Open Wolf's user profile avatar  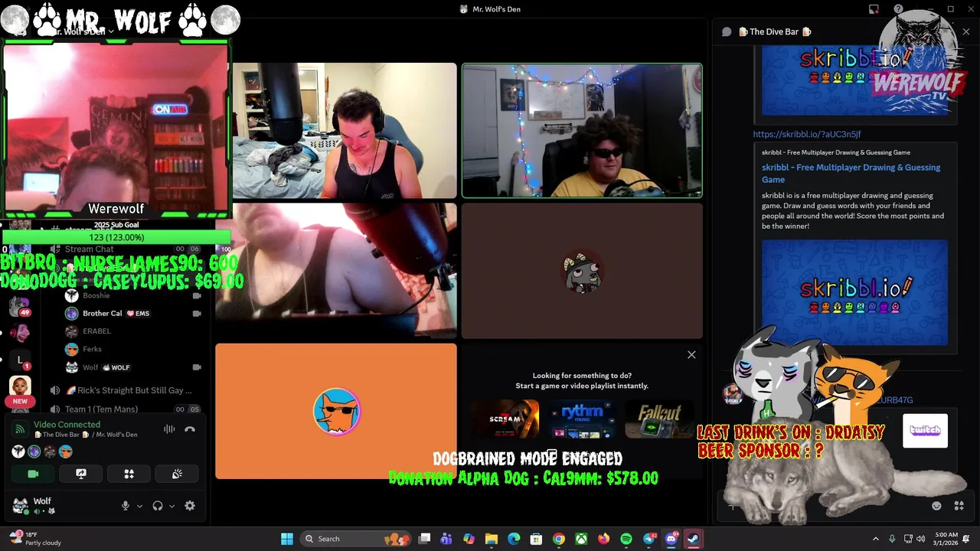click(x=21, y=506)
